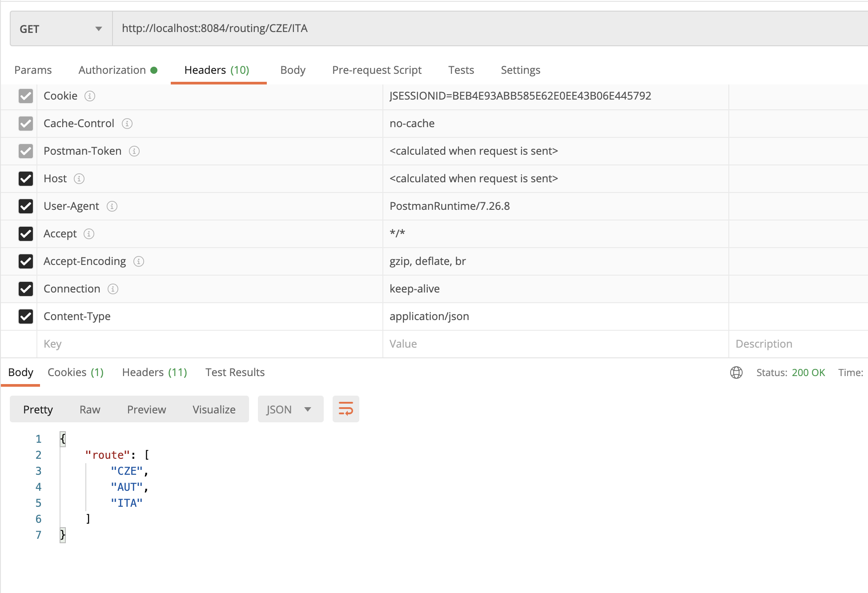Switch response view to Raw
This screenshot has width=868, height=593.
pyautogui.click(x=89, y=409)
